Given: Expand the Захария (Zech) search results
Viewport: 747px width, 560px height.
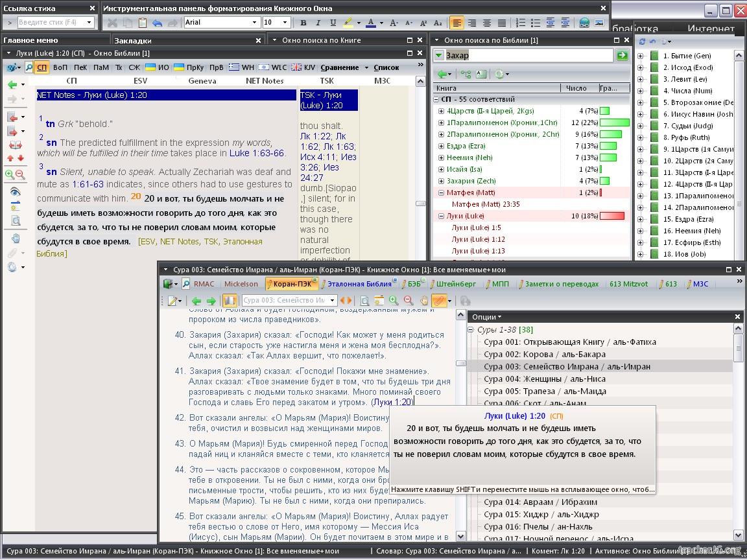Looking at the screenshot, I should [x=442, y=181].
